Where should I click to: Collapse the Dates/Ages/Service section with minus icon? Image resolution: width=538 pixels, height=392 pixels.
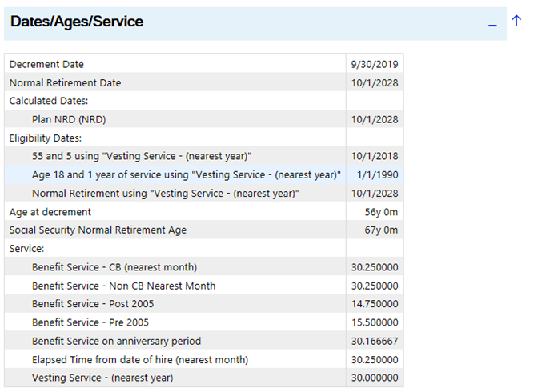point(492,25)
